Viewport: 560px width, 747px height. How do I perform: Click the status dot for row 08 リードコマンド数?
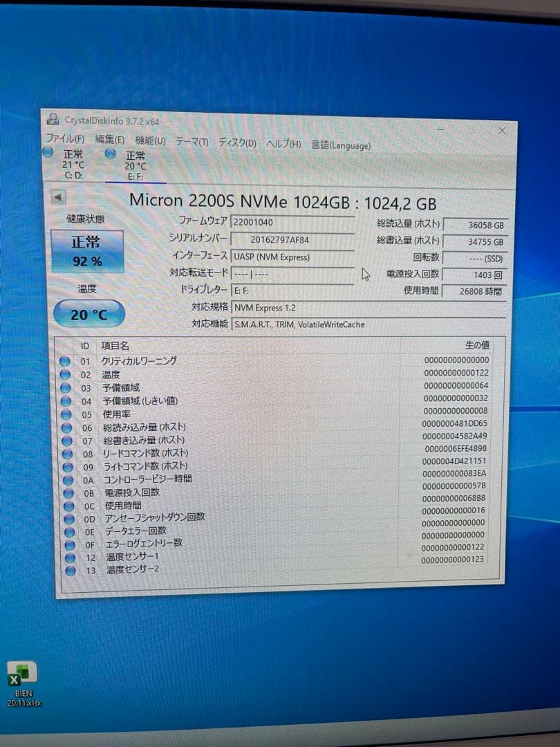(x=68, y=454)
